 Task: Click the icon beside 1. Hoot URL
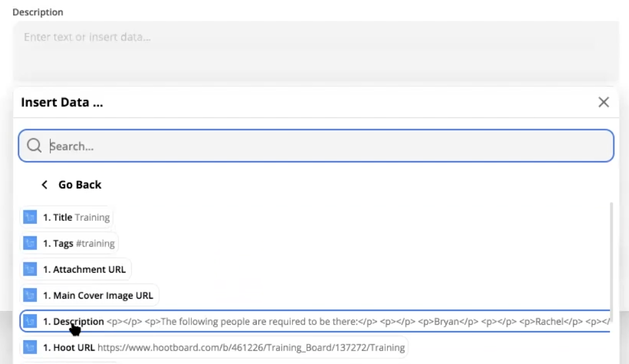pyautogui.click(x=30, y=347)
